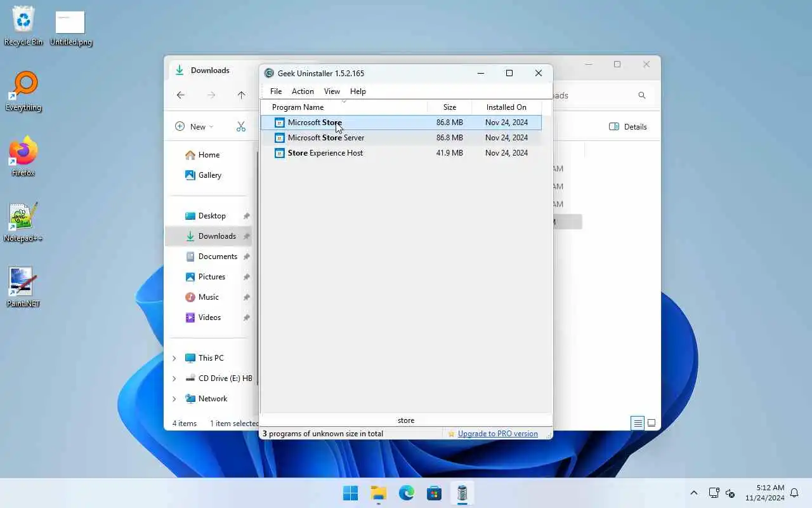The image size is (812, 508).
Task: Go up one folder in Explorer
Action: point(241,95)
